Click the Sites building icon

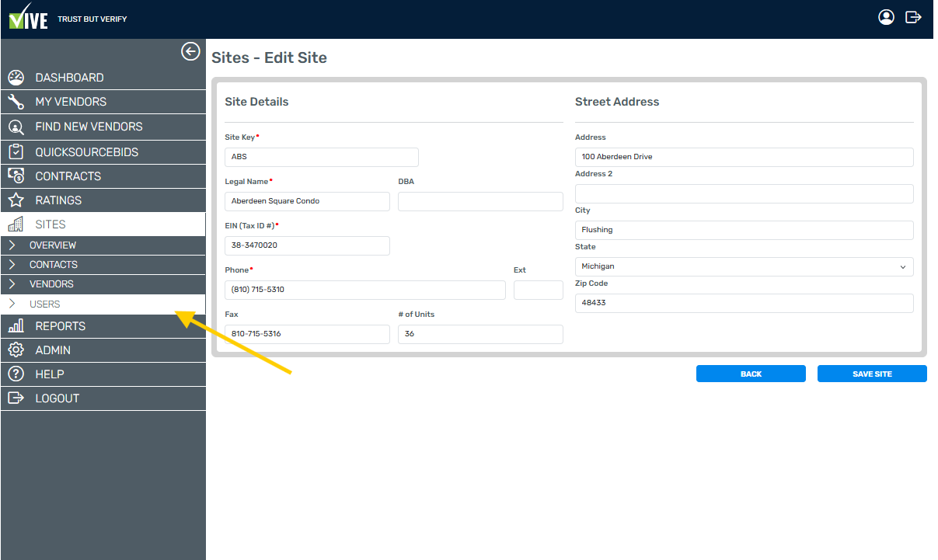pos(16,224)
